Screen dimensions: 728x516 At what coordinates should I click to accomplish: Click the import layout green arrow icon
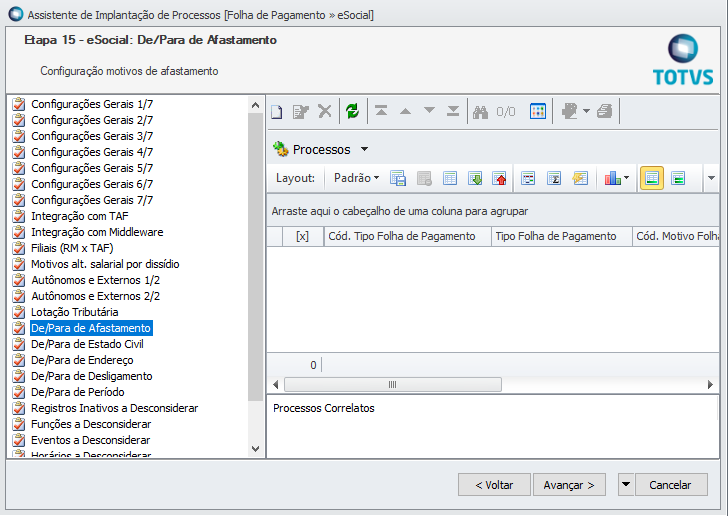click(x=475, y=178)
